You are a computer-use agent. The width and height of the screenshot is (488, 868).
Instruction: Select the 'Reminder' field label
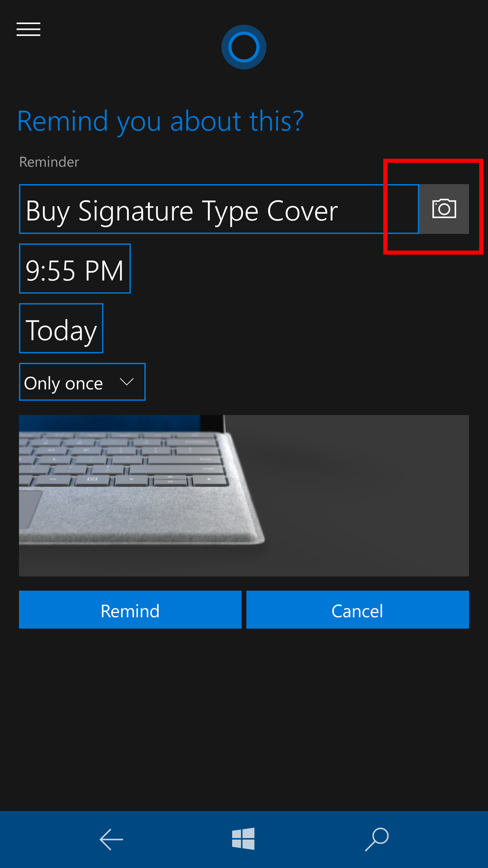[49, 162]
